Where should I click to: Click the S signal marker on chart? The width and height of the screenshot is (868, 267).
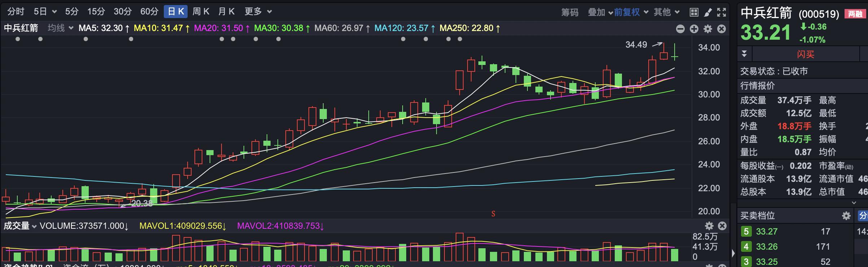click(493, 214)
